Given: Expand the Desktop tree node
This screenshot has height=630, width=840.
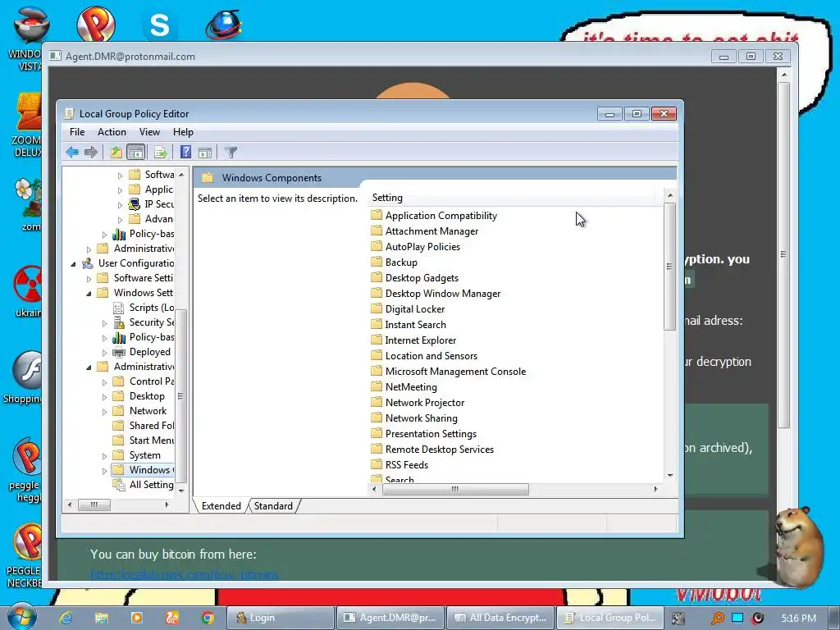Looking at the screenshot, I should (x=104, y=397).
